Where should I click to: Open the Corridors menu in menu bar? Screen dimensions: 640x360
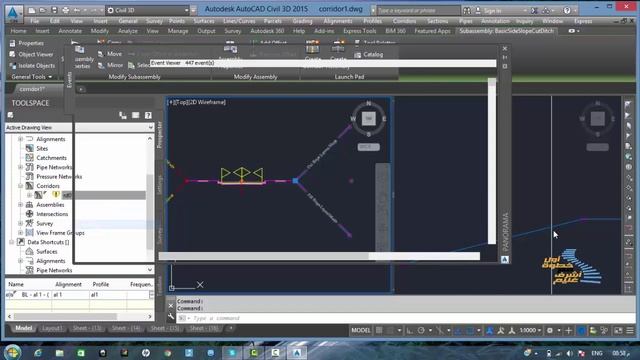[404, 21]
